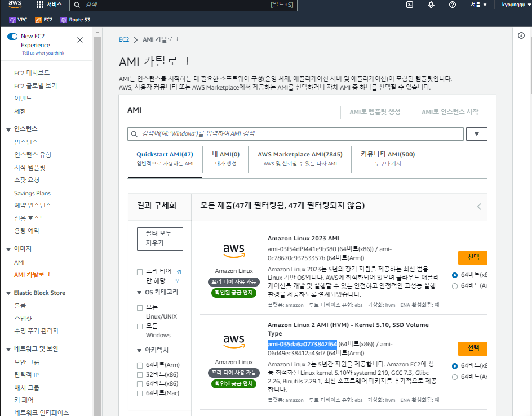Open 키 페어 in sidebar
The height and width of the screenshot is (416, 532).
click(x=24, y=400)
